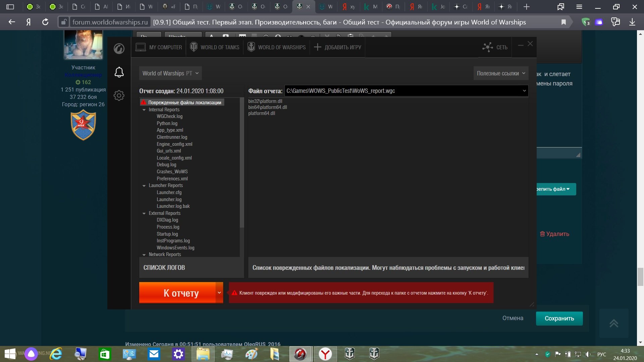
Task: Click ДОБАВИТЬ ИГРУ tab
Action: 337,47
